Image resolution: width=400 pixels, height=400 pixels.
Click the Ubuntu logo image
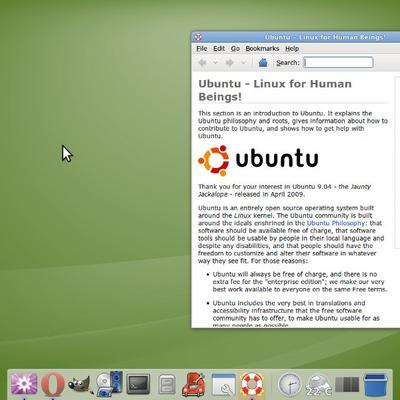258,160
